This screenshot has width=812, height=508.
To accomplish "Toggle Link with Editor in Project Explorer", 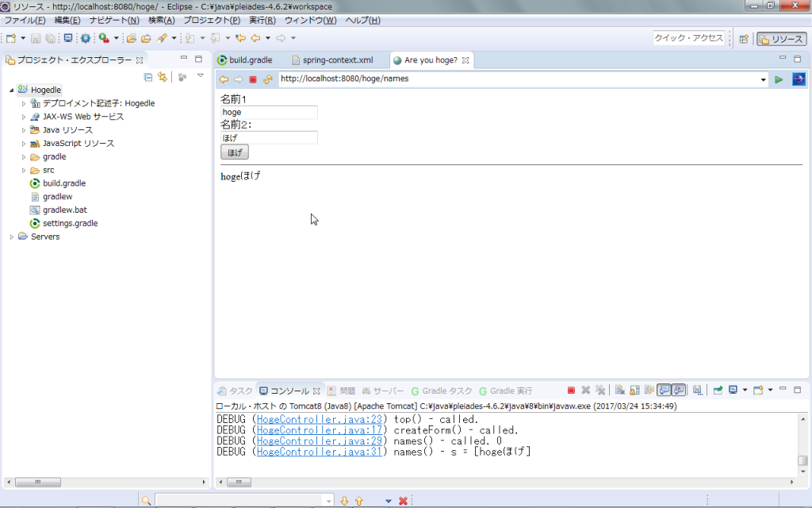I will [163, 77].
